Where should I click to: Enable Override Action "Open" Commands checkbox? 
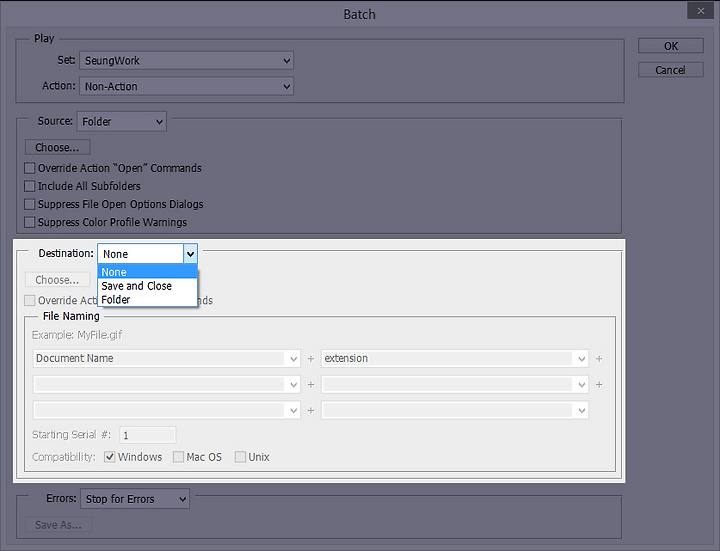point(29,168)
